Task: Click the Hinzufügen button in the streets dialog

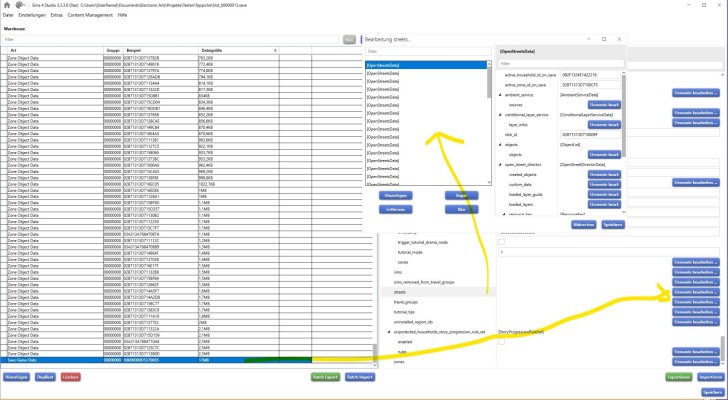Action: (396, 195)
